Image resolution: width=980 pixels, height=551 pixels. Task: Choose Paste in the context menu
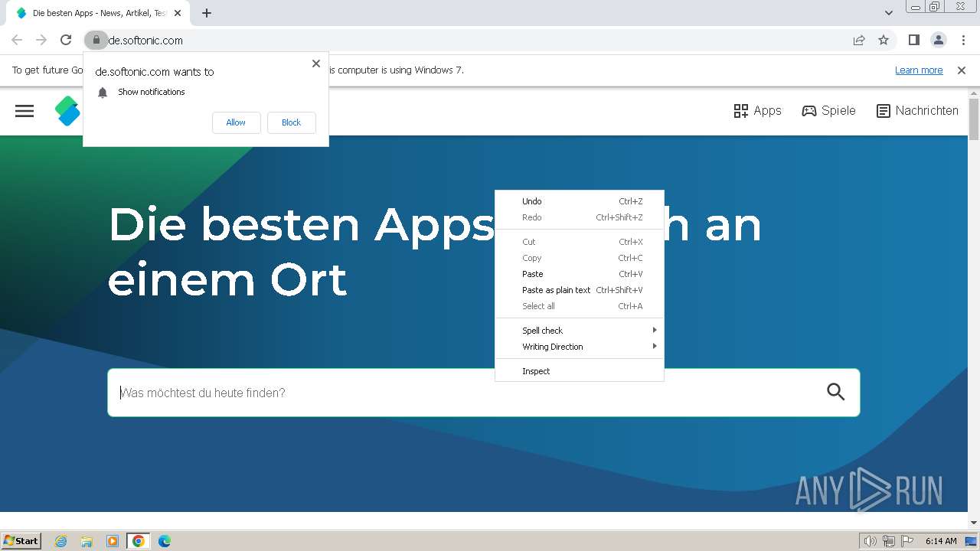tap(580, 274)
